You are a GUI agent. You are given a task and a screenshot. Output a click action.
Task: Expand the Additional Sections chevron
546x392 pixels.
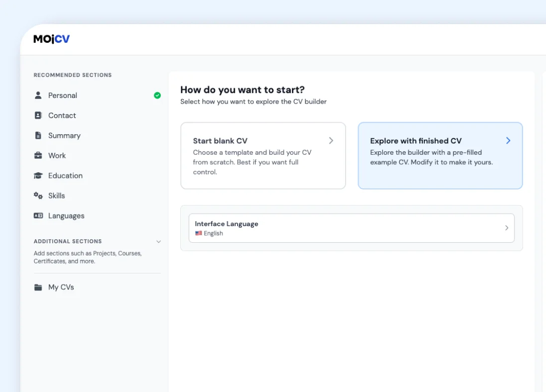point(158,241)
